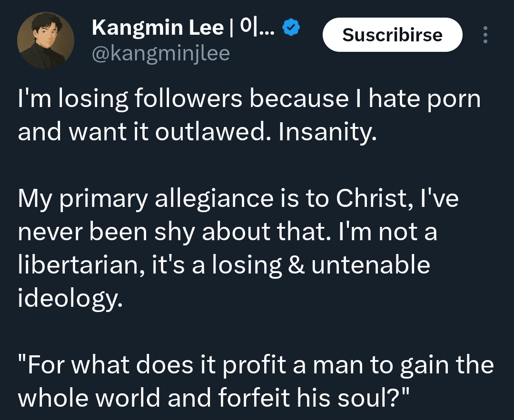Image resolution: width=514 pixels, height=420 pixels.
Task: Click the blue verified checkmark badge
Action: [291, 29]
